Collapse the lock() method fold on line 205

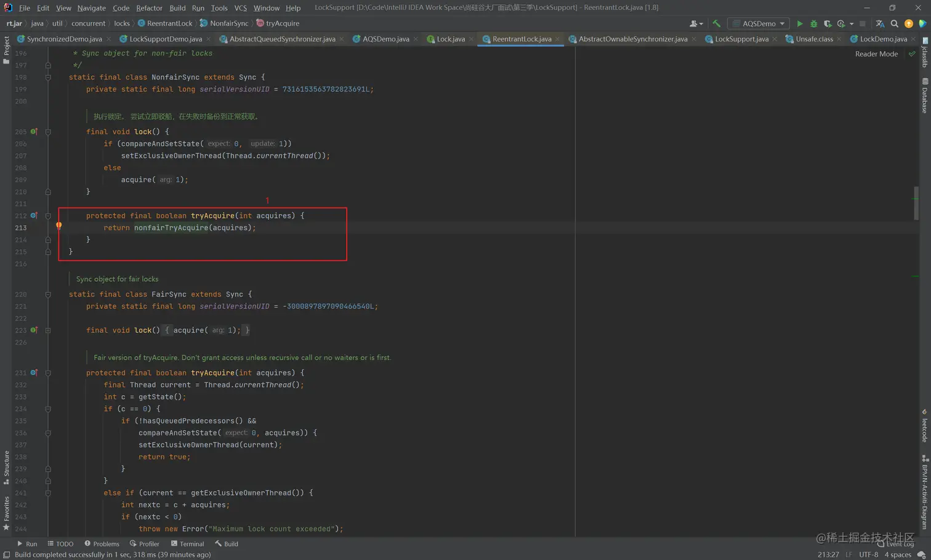pos(48,132)
